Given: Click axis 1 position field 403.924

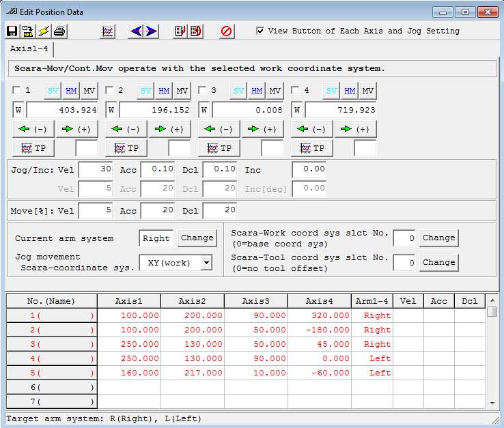Looking at the screenshot, I should pyautogui.click(x=62, y=110).
